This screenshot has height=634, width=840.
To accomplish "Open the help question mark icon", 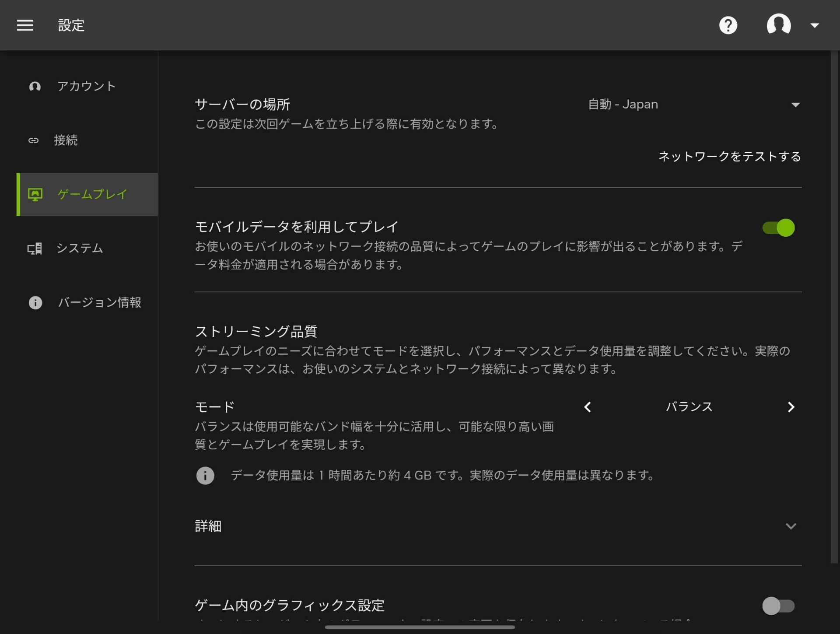I will click(x=728, y=25).
